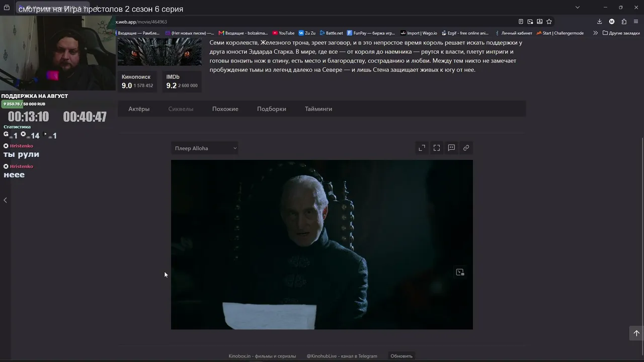This screenshot has height=362, width=644.
Task: Click the IMDb 9.2 rating badge
Action: (182, 81)
